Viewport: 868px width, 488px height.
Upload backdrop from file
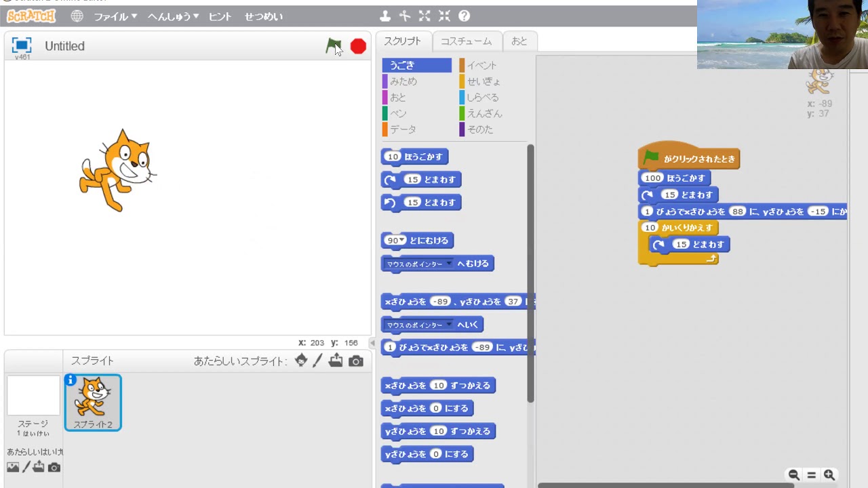[x=39, y=466]
